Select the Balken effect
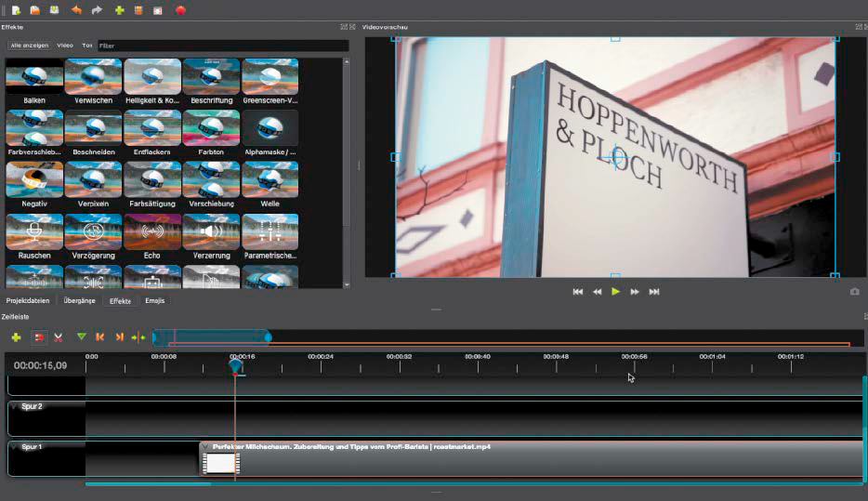Image resolution: width=868 pixels, height=501 pixels. (x=34, y=82)
